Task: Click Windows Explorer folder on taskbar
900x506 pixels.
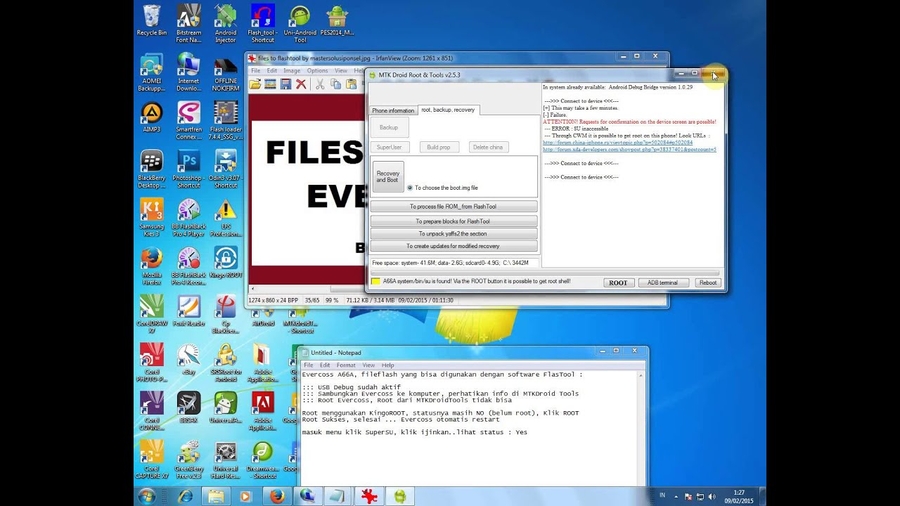Action: click(216, 496)
